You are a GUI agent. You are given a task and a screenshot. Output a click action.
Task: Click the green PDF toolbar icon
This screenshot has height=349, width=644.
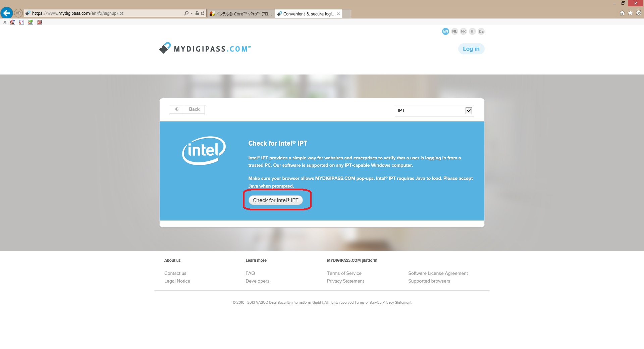point(31,22)
